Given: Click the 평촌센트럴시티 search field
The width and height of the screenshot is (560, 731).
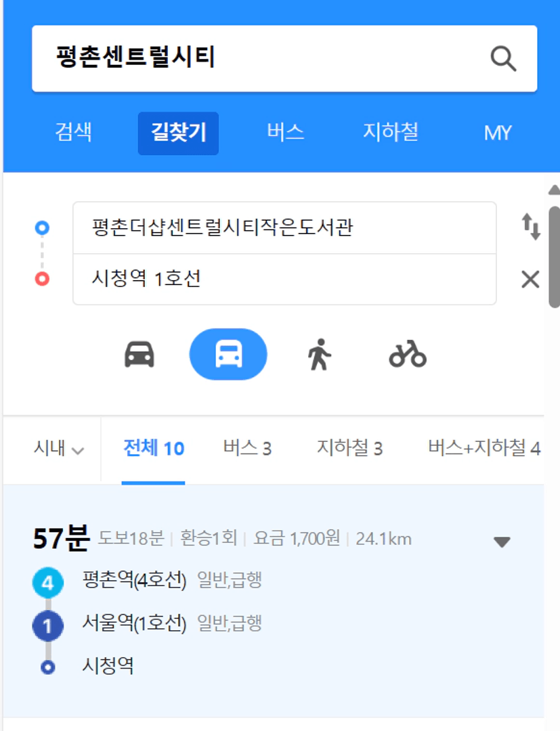Looking at the screenshot, I should click(x=284, y=59).
